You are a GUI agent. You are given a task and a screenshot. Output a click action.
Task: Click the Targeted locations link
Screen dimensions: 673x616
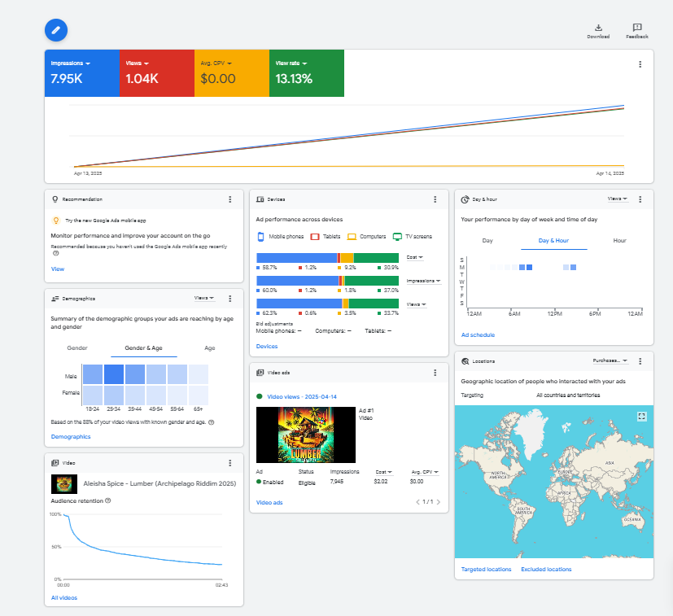(486, 569)
